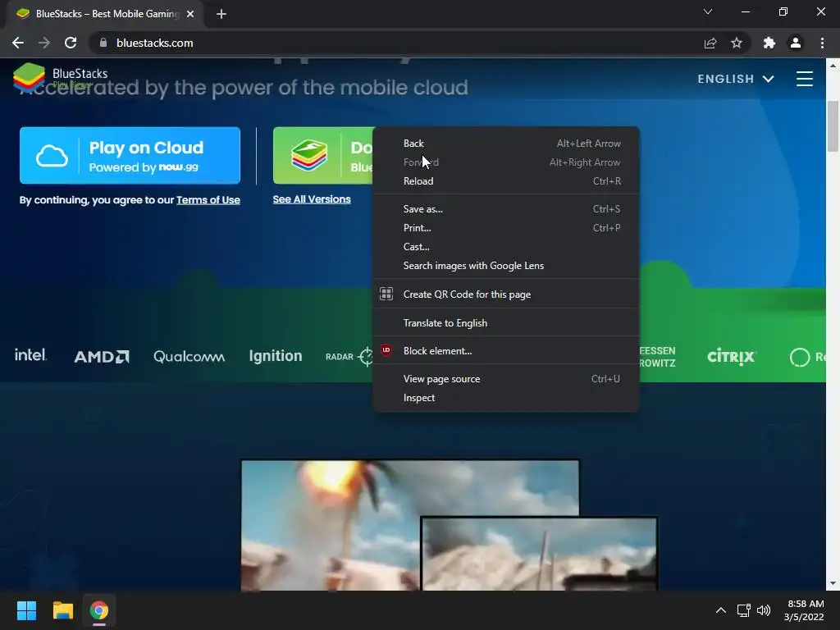Open the hamburger site menu
Screen dimensions: 840x630
805,79
